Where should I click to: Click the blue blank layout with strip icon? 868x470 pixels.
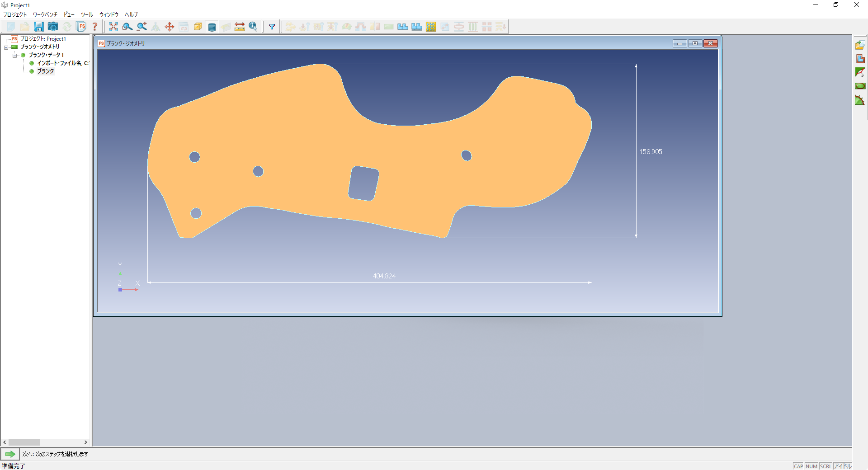(417, 27)
